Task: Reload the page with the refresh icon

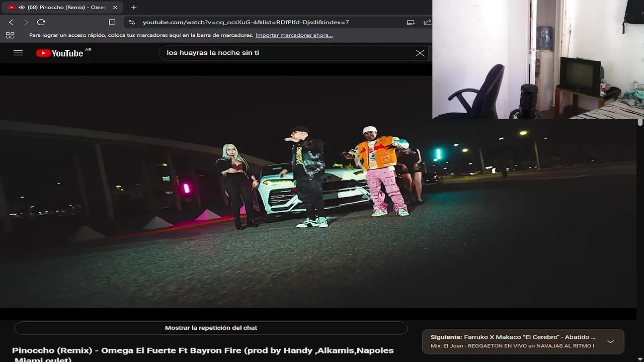Action: click(41, 22)
